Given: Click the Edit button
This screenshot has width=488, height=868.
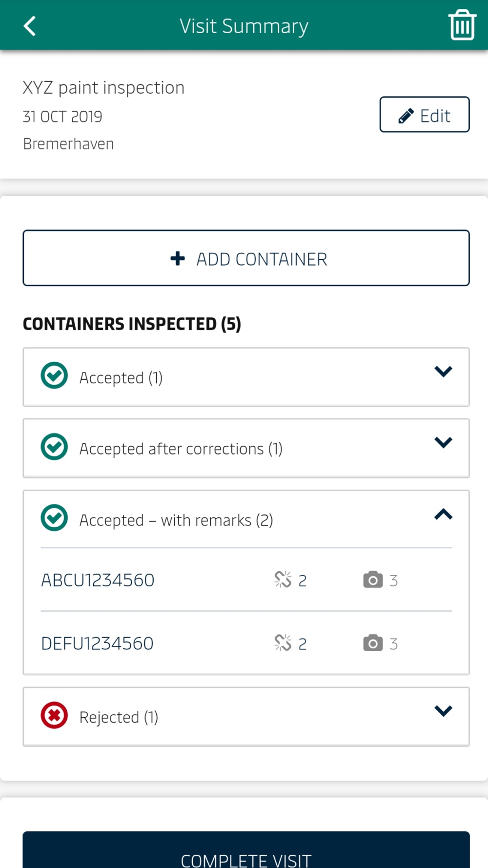Looking at the screenshot, I should click(x=425, y=115).
